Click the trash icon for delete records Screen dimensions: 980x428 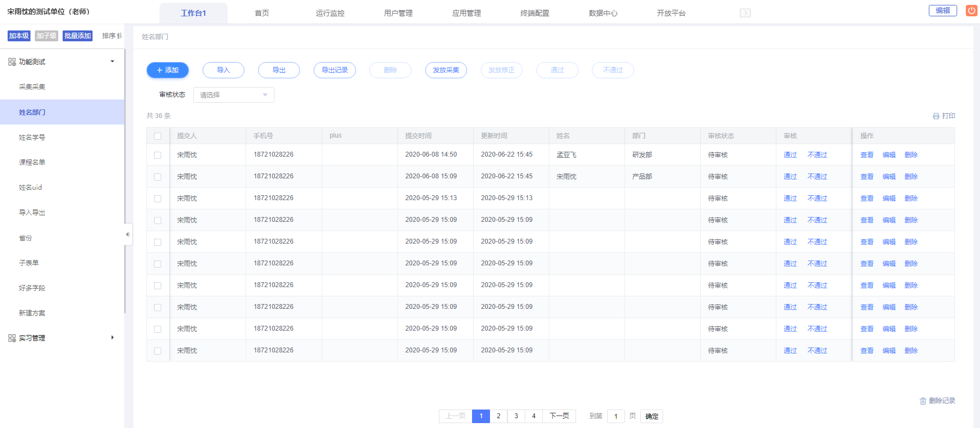pyautogui.click(x=923, y=401)
